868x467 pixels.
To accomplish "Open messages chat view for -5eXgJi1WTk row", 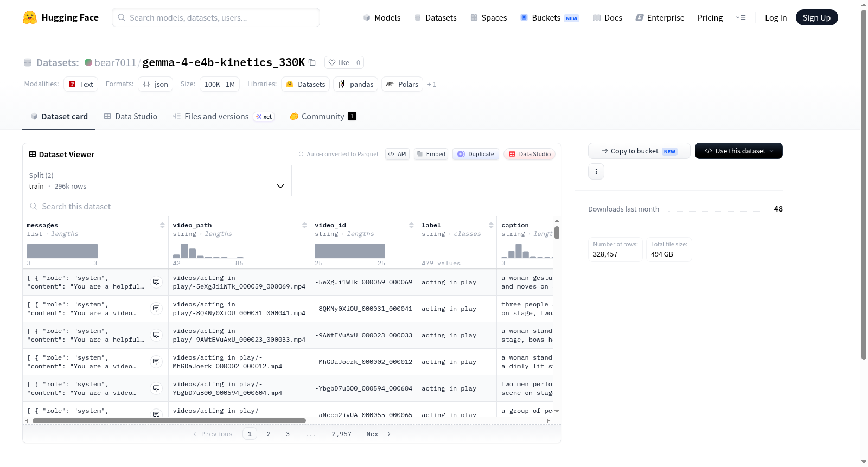I will [x=156, y=282].
